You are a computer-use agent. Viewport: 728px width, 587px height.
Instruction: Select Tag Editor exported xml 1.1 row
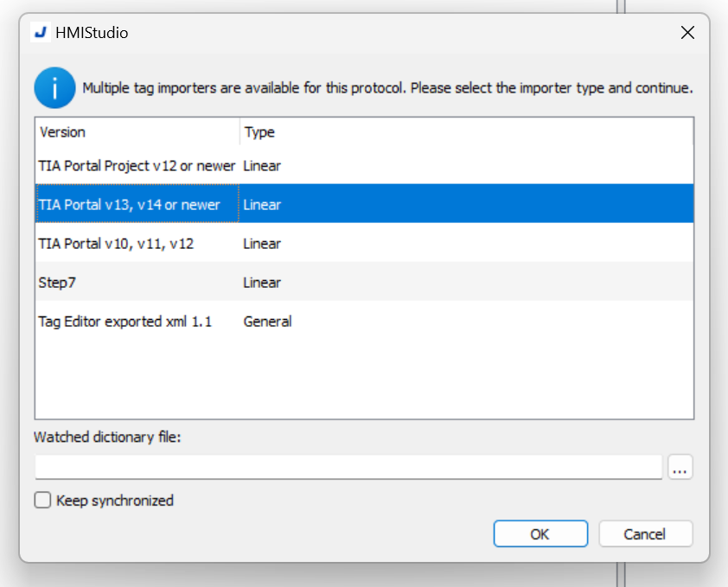tap(365, 321)
